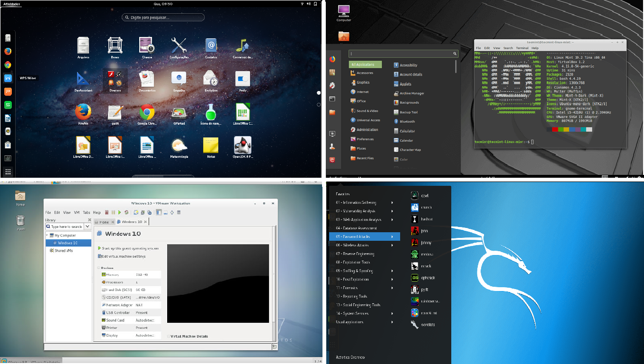Viewport: 644px width, 364px height.
Task: Click Hard Disk (SCSI) device row
Action: [131, 290]
